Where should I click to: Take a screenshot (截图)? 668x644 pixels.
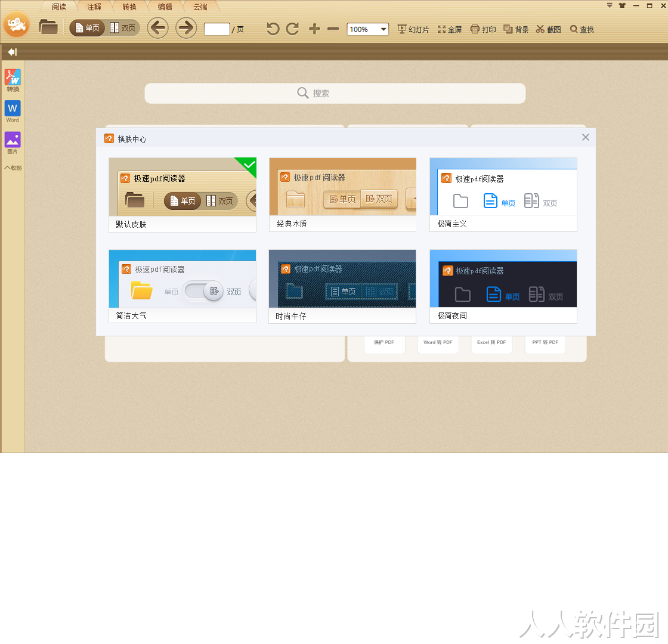click(x=548, y=29)
